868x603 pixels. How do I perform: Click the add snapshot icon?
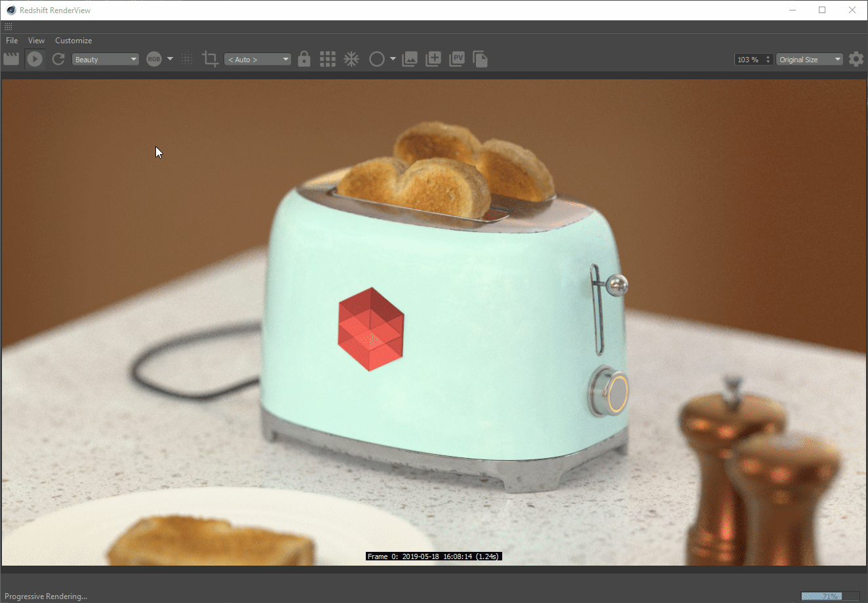433,59
